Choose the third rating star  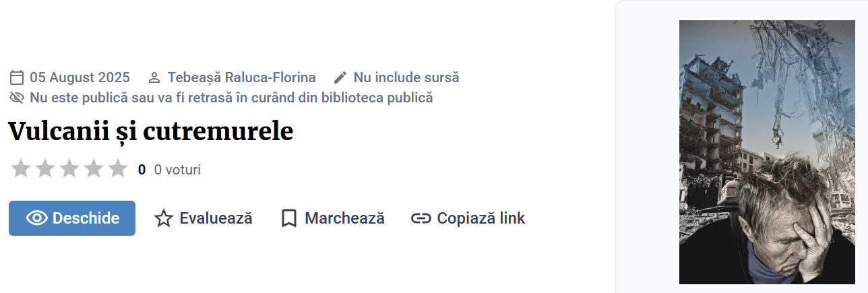(69, 169)
